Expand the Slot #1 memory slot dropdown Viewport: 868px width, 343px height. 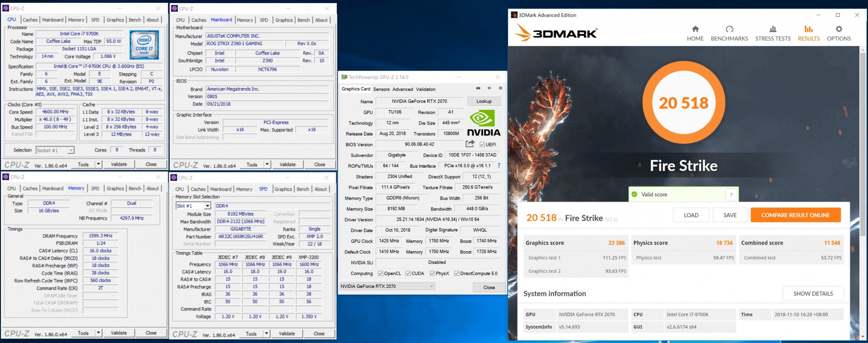pyautogui.click(x=207, y=206)
